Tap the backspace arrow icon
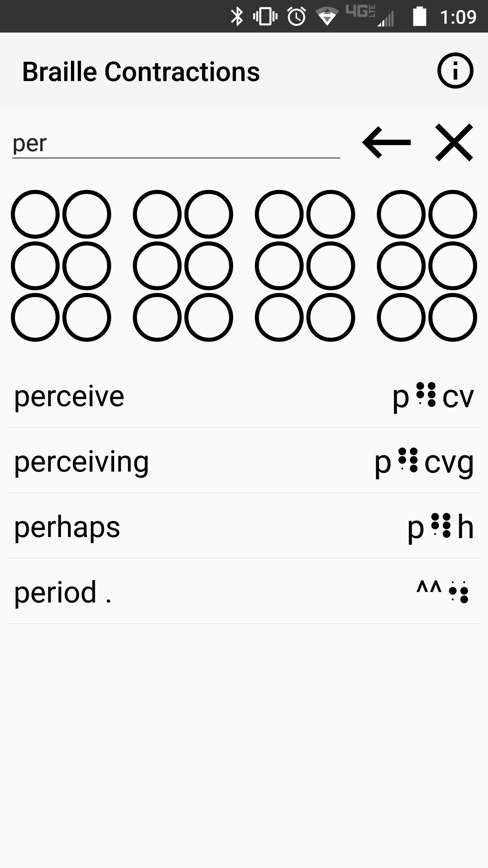The height and width of the screenshot is (868, 488). click(x=387, y=142)
